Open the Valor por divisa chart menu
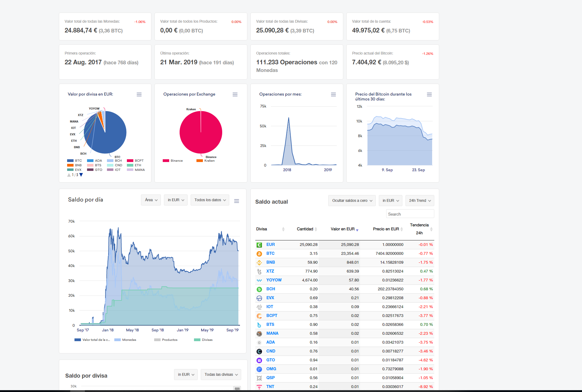Viewport: 582px width, 392px height. [x=139, y=95]
